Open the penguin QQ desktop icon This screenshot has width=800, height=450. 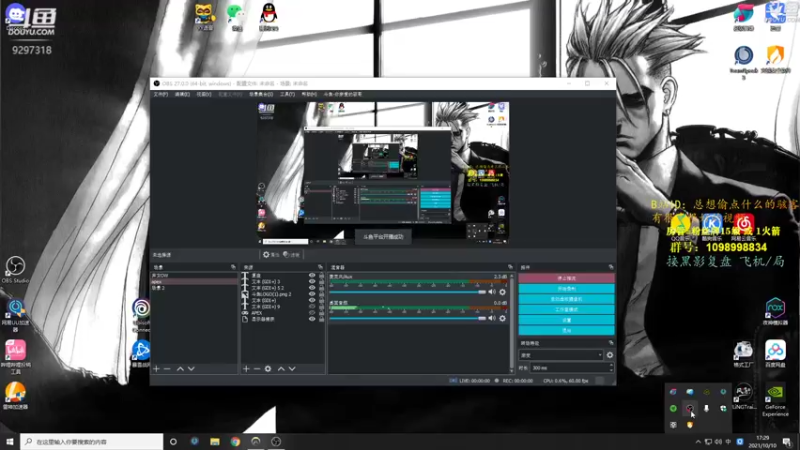coord(268,17)
